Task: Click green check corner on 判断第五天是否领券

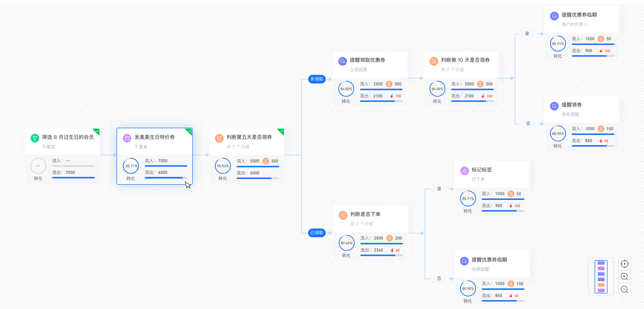Action: (x=281, y=131)
